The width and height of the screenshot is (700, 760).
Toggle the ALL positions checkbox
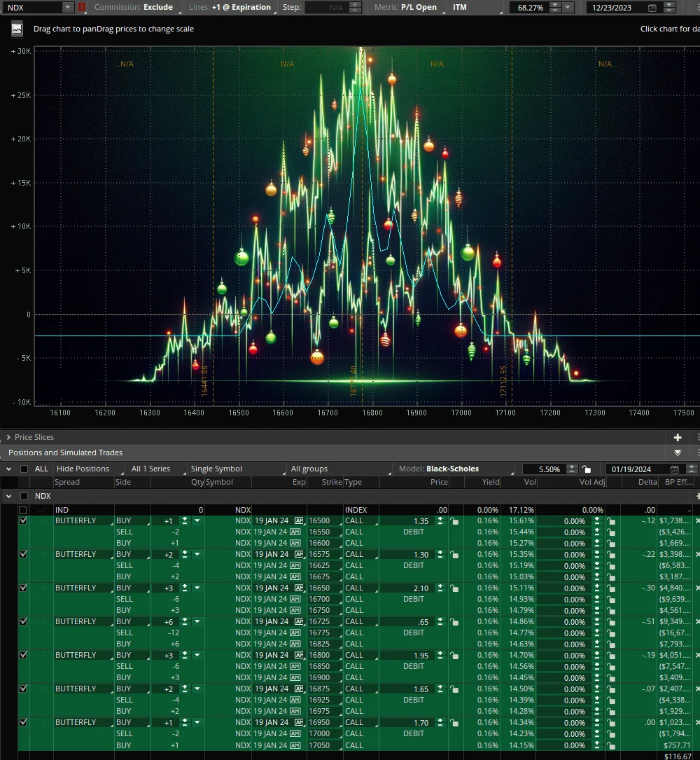pos(24,469)
